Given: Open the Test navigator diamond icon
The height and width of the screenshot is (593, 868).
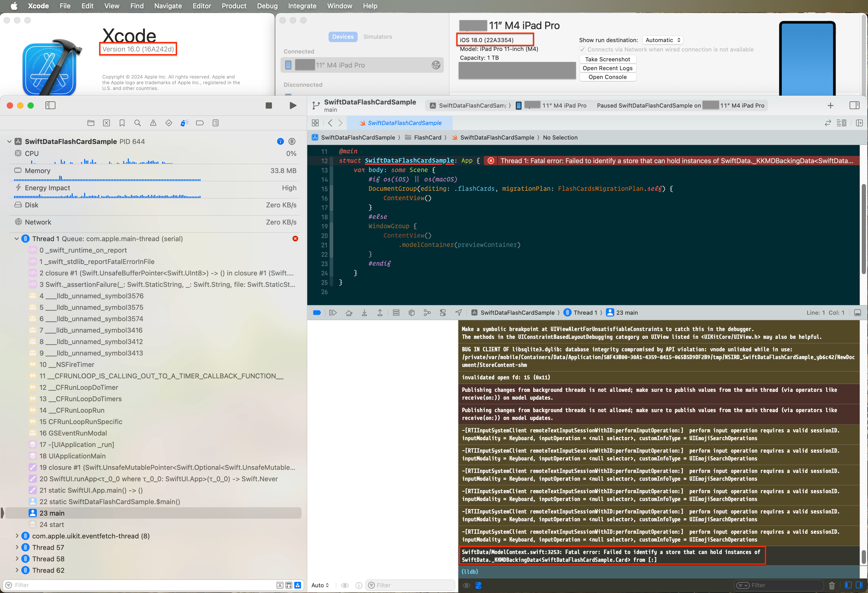Looking at the screenshot, I should point(169,123).
